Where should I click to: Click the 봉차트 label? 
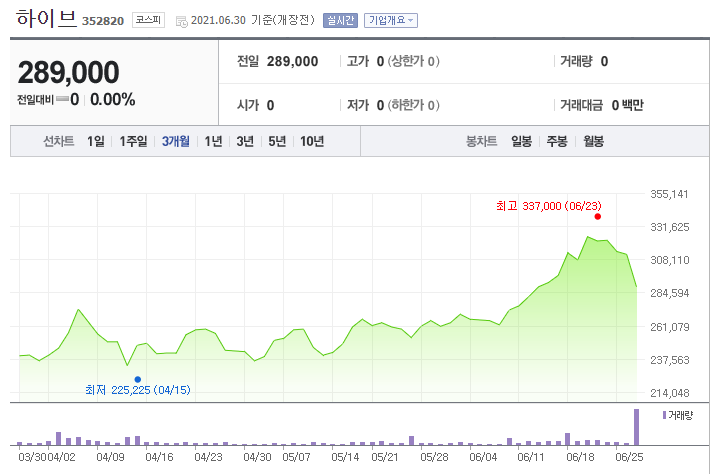(x=481, y=141)
